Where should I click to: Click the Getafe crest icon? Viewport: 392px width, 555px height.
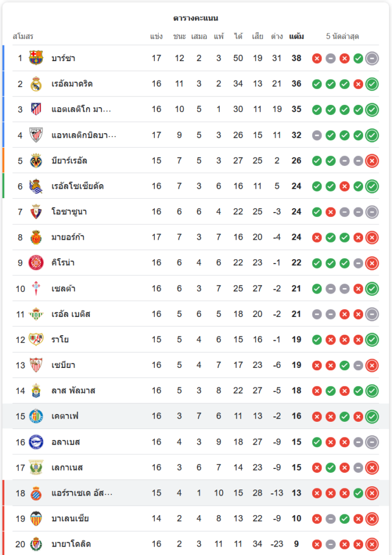tap(36, 416)
